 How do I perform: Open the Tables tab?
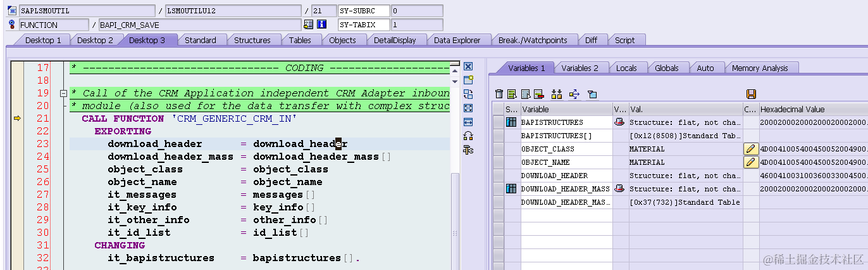click(x=300, y=40)
